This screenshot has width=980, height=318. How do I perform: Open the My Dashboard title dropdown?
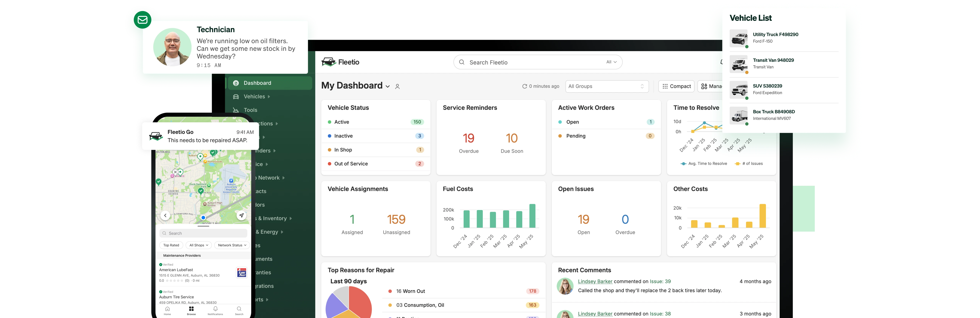(388, 86)
